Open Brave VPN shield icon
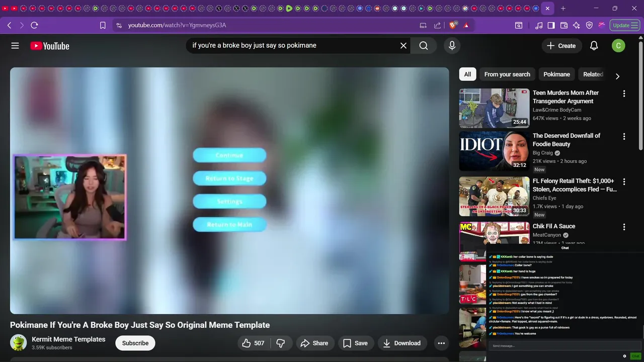 click(x=589, y=25)
